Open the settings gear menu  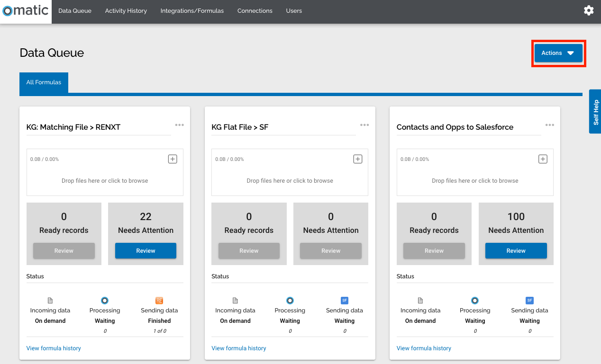click(x=589, y=10)
